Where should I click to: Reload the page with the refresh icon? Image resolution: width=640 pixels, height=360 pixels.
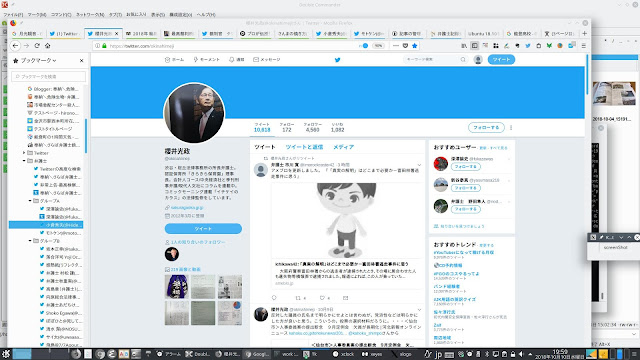pyautogui.click(x=37, y=46)
